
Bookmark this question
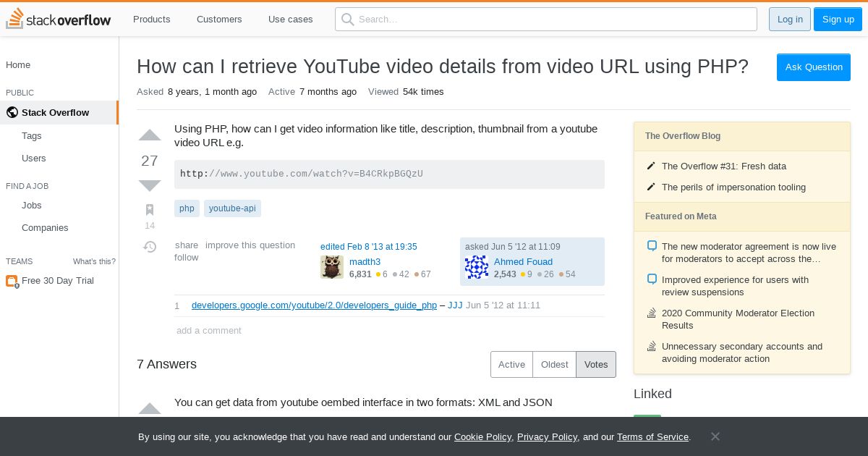click(150, 210)
